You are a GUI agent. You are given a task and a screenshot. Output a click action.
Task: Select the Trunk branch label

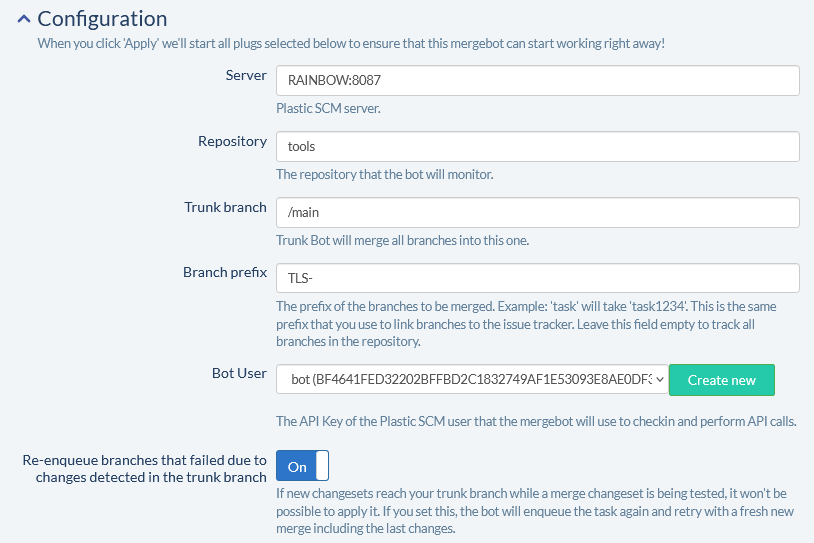pos(225,208)
